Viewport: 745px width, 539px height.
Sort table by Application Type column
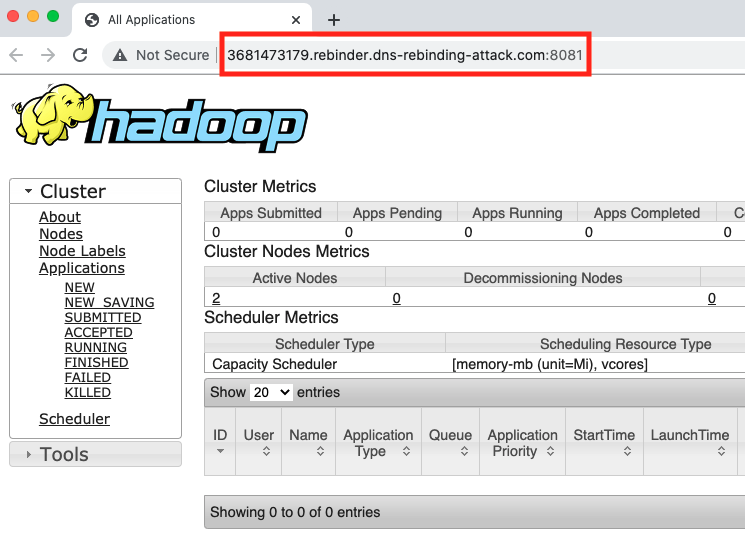(x=378, y=442)
